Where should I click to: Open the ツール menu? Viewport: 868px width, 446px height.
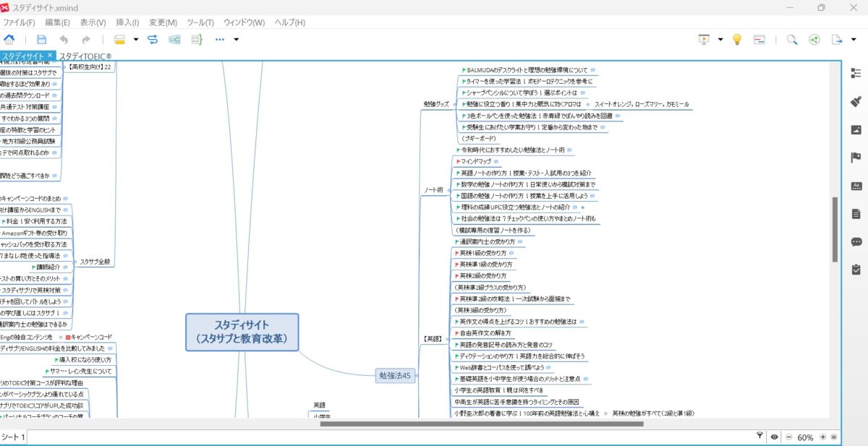click(200, 22)
